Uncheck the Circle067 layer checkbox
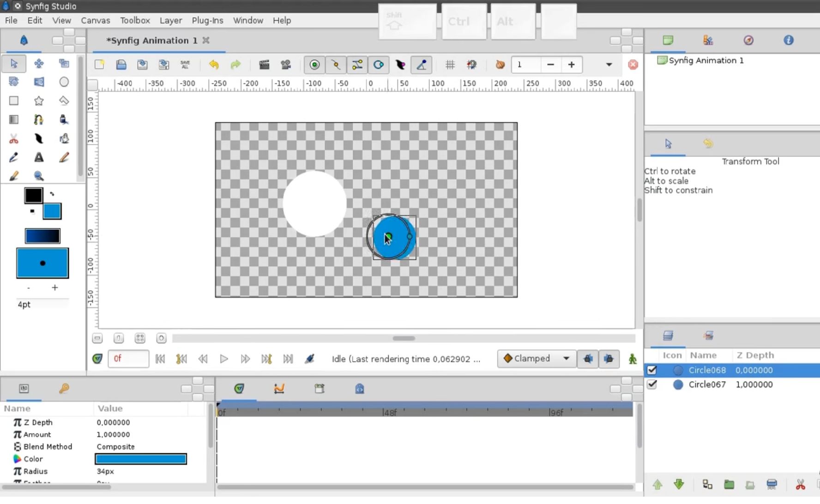Image resolution: width=820 pixels, height=504 pixels. pyautogui.click(x=652, y=384)
